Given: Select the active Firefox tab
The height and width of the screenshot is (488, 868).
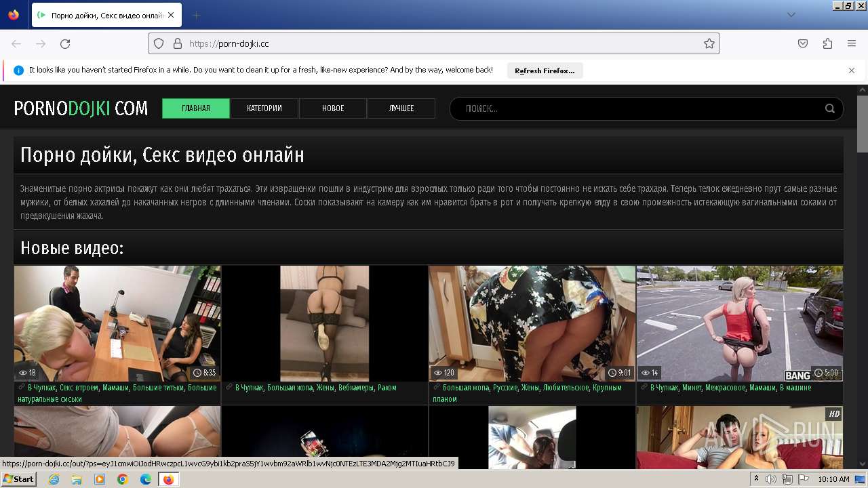Looking at the screenshot, I should (x=105, y=15).
